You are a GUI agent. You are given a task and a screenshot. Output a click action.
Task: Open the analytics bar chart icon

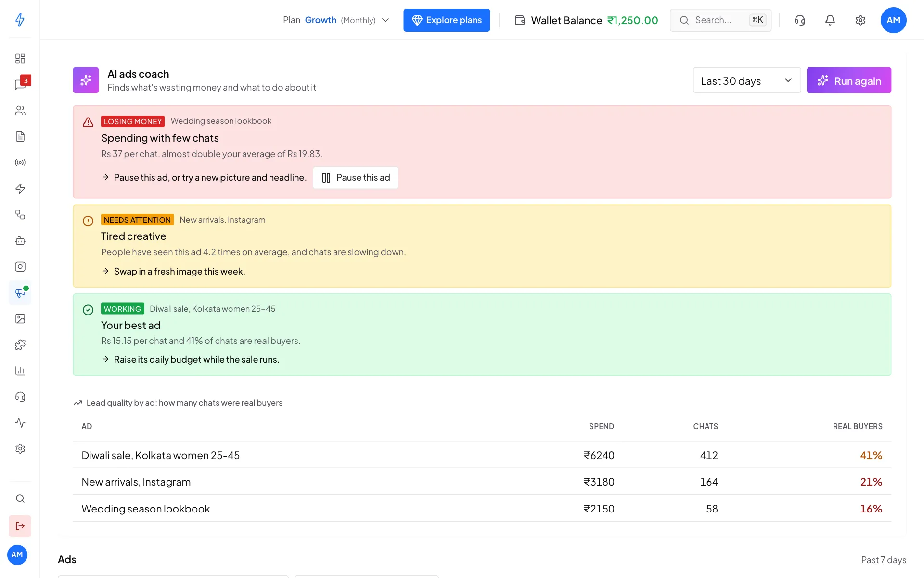point(20,370)
